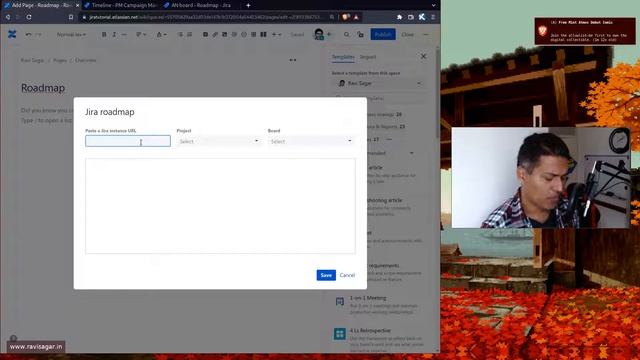Open the text alignment dropdown
Viewport: 640px width, 360px height.
click(x=141, y=35)
